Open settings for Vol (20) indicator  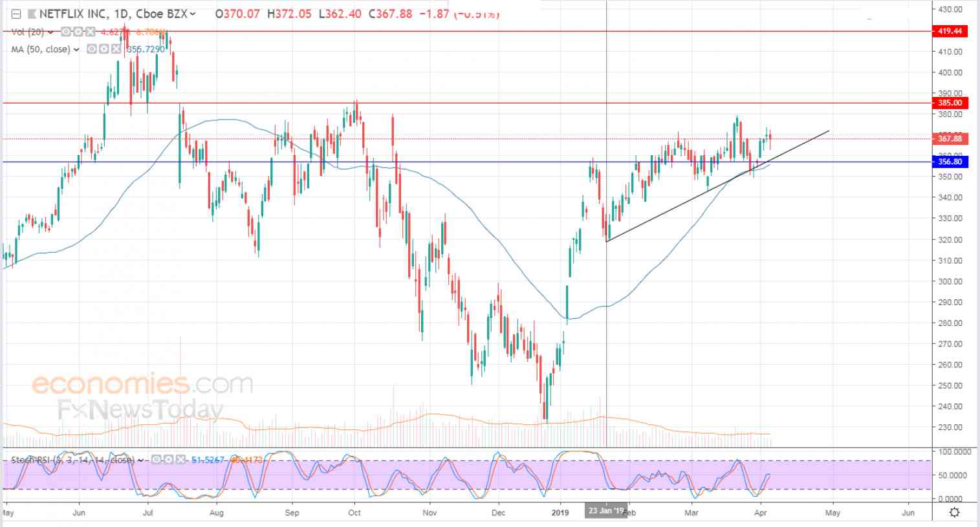[78, 32]
